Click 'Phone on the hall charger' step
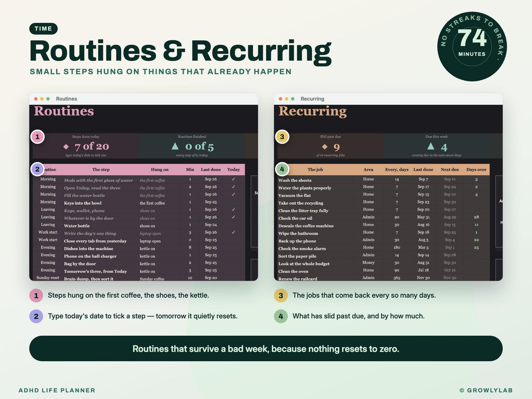 (x=90, y=256)
